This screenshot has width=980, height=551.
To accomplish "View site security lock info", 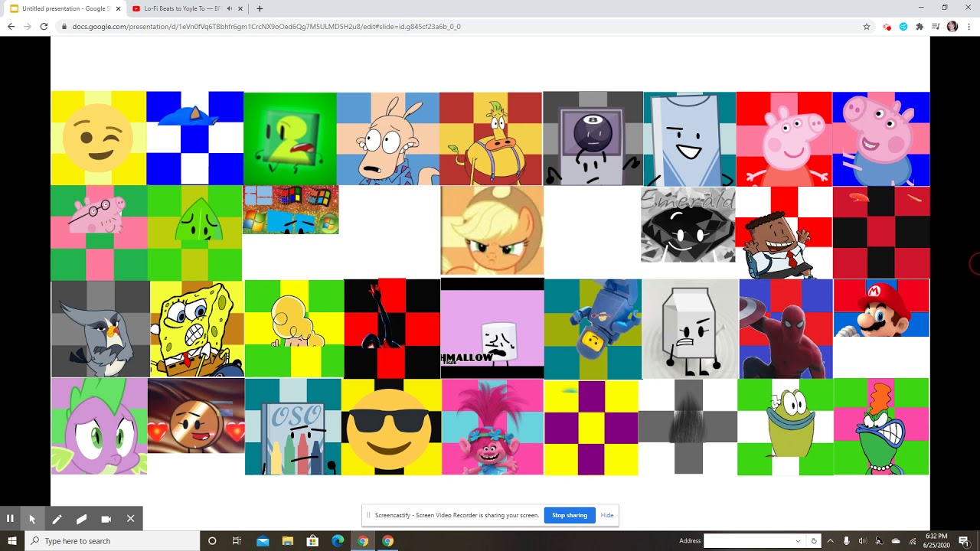I will (x=64, y=26).
